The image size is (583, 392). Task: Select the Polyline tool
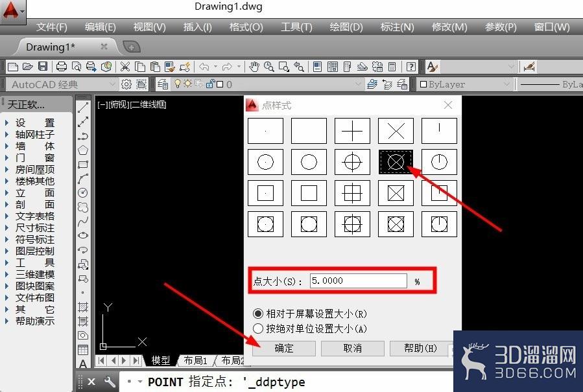click(x=82, y=136)
